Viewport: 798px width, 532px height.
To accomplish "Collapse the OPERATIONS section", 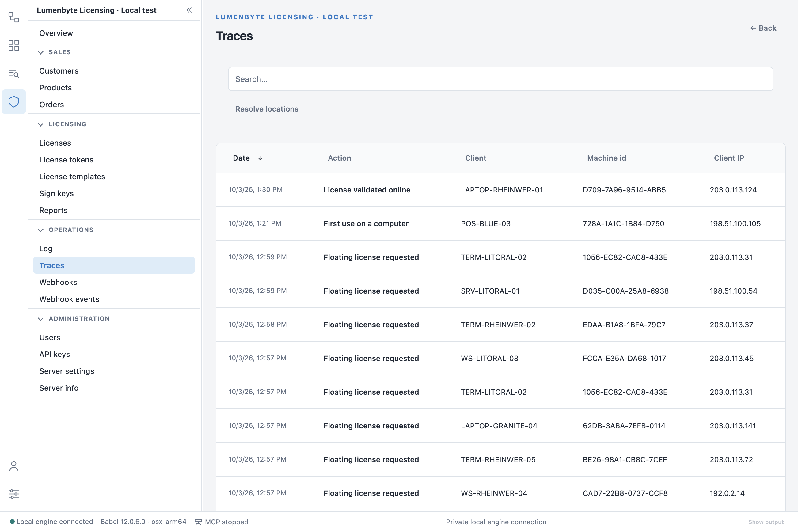I will [41, 230].
